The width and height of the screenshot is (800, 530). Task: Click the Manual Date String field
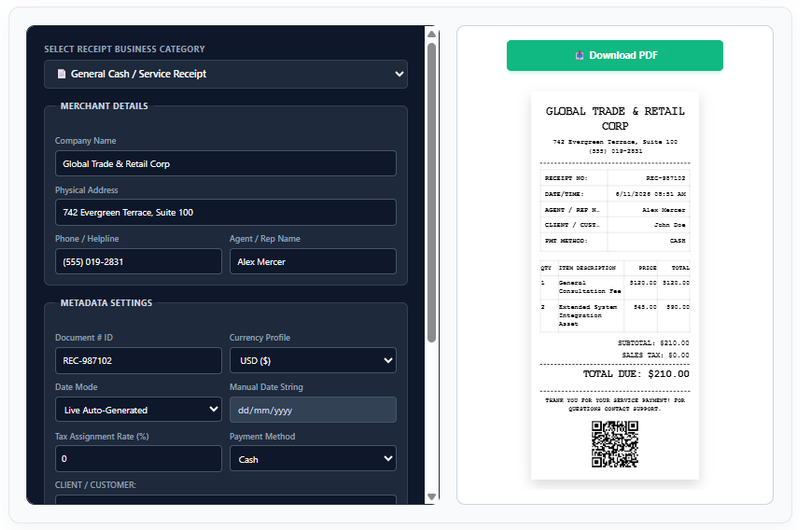coord(313,410)
